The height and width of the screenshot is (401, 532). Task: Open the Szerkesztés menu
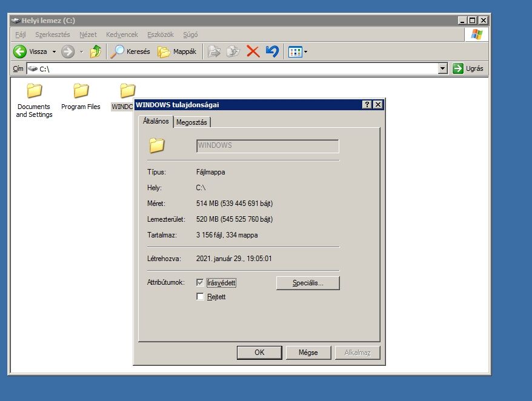[x=53, y=35]
